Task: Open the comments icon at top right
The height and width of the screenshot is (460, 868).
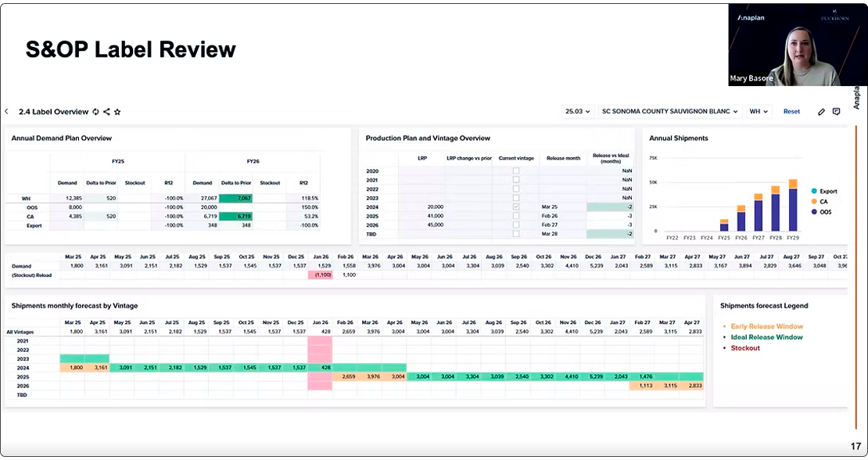Action: pyautogui.click(x=836, y=112)
